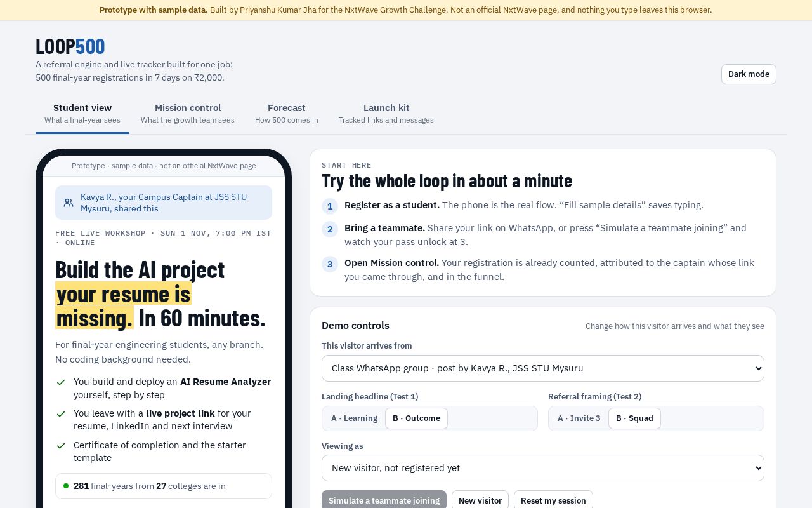Click 'Change how this visitor arrives and what they see'

coord(675,326)
